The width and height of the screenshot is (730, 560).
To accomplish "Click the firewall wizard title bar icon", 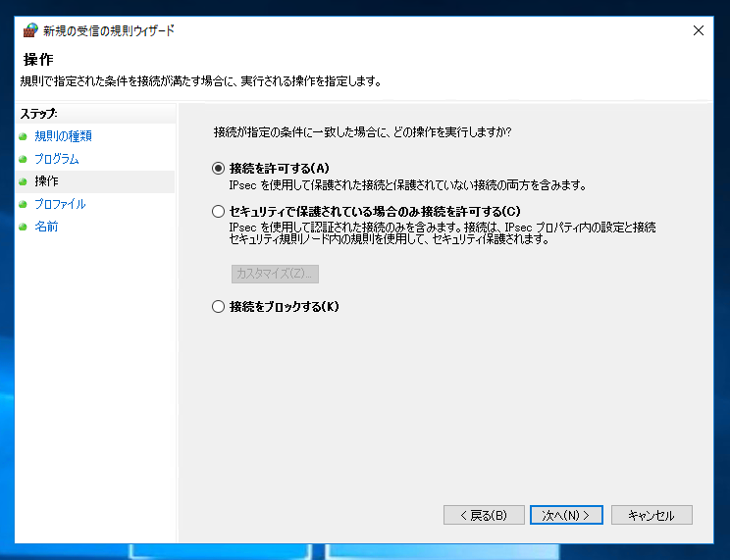I will 30,30.
